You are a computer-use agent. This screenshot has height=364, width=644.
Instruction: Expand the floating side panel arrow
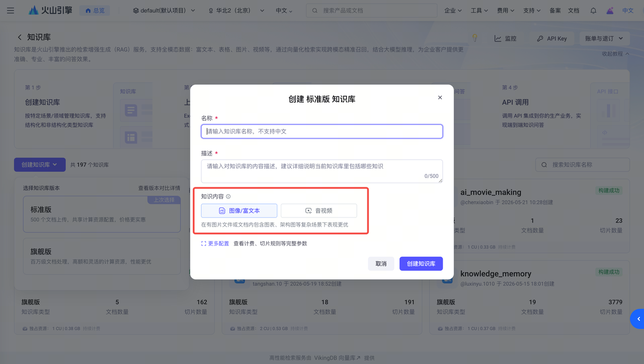point(637,319)
